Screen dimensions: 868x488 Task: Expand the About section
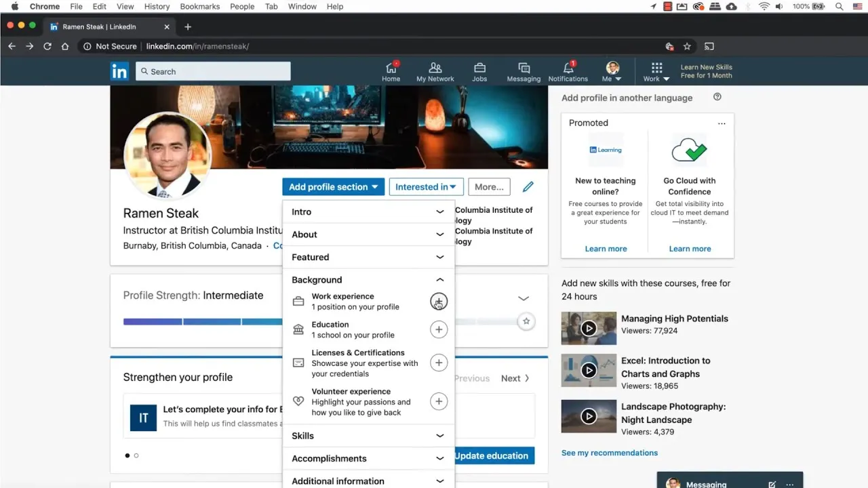pyautogui.click(x=368, y=235)
